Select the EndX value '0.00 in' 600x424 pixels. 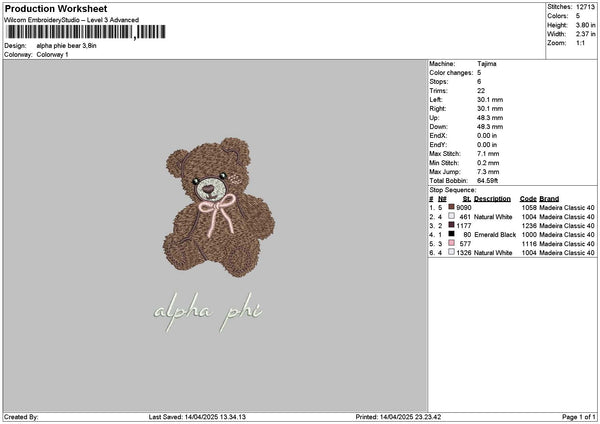487,135
